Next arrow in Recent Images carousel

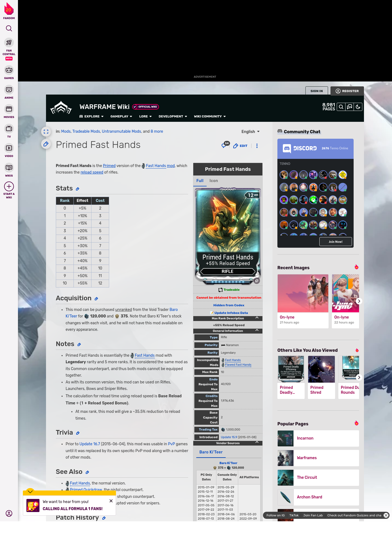359,301
